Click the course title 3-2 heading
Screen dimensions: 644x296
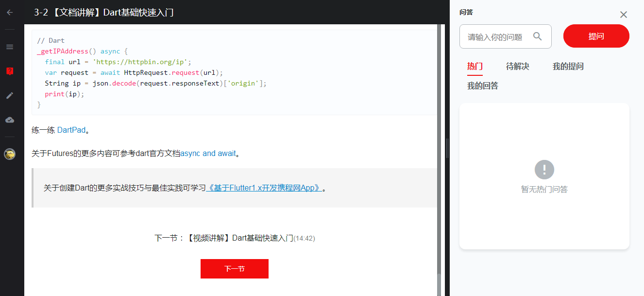[x=104, y=13]
